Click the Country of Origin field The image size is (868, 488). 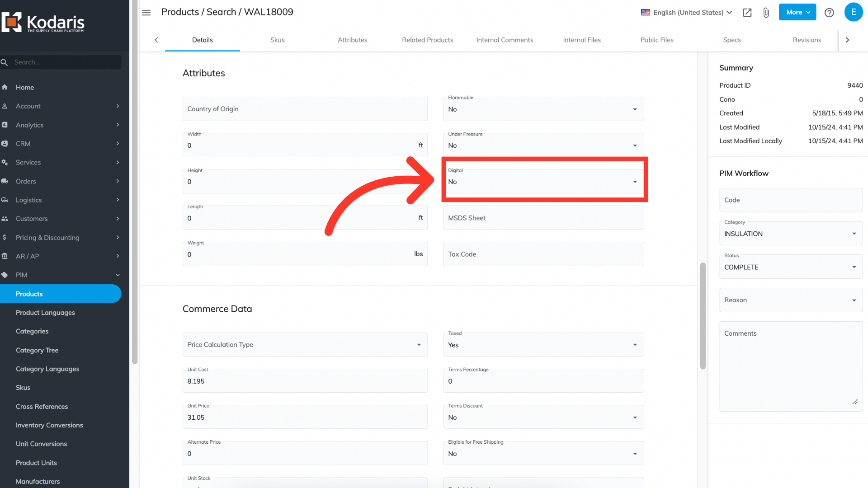click(x=305, y=109)
